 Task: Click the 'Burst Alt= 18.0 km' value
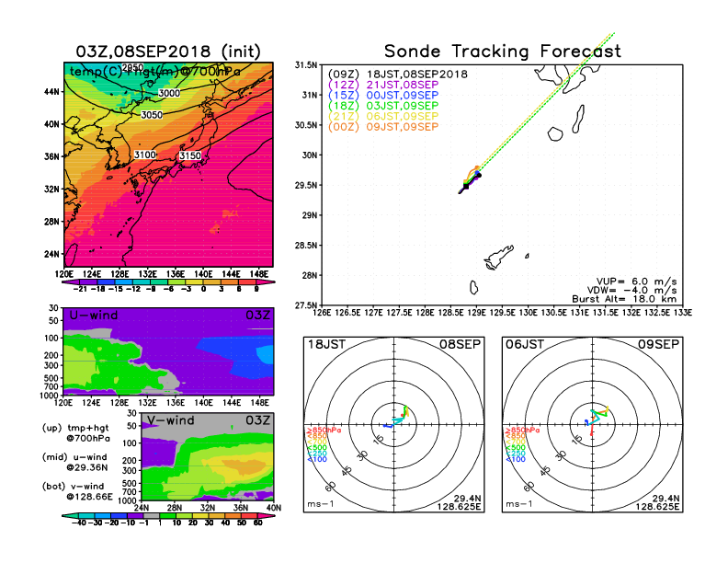click(624, 299)
